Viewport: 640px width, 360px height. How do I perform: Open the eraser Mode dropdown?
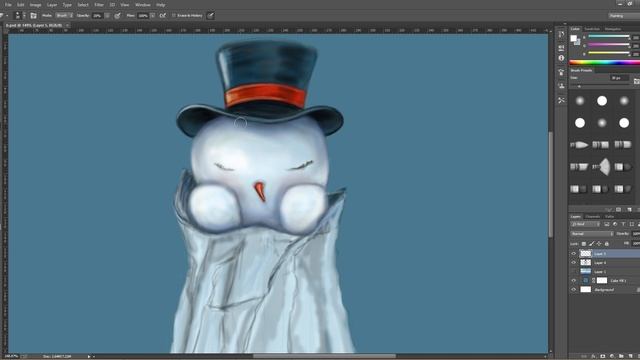64,16
